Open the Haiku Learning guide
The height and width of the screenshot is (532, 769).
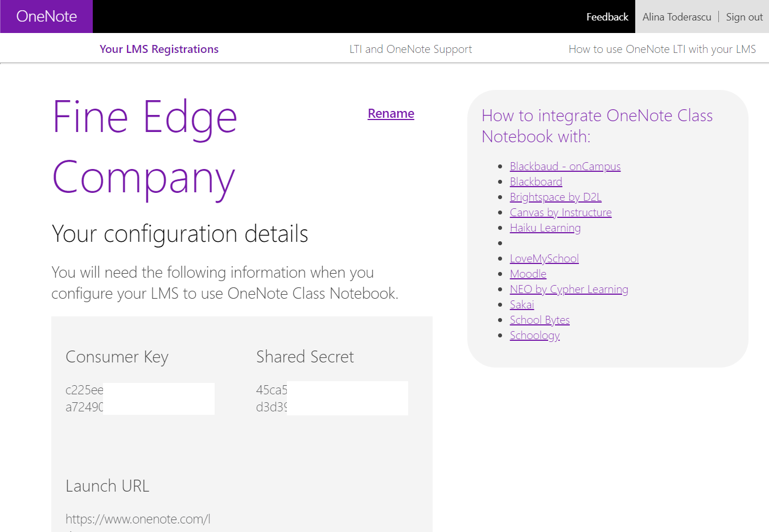(x=545, y=228)
